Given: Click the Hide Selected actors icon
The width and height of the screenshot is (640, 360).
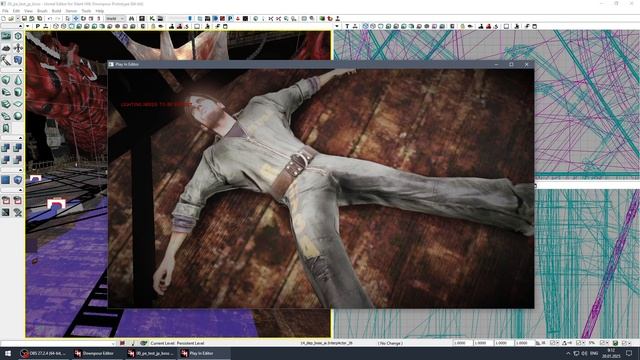Looking at the screenshot, I should click(x=18, y=200).
